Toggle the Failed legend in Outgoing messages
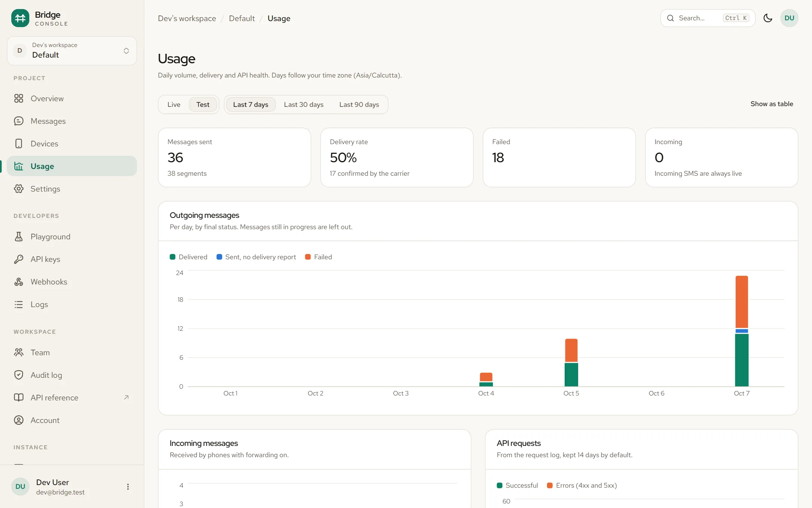 [x=318, y=257]
